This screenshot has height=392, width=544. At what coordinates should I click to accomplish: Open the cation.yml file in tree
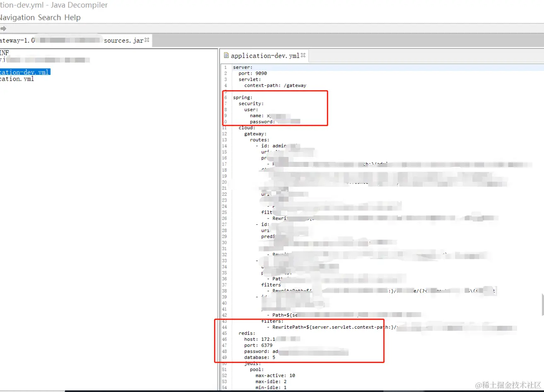pos(17,79)
